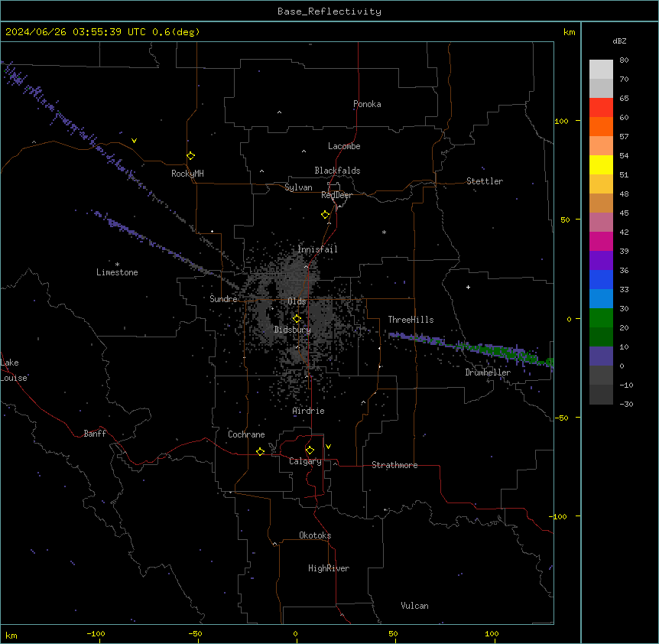Select the yellow diamond marker below Cochrane
The width and height of the screenshot is (659, 644).
coord(261,451)
